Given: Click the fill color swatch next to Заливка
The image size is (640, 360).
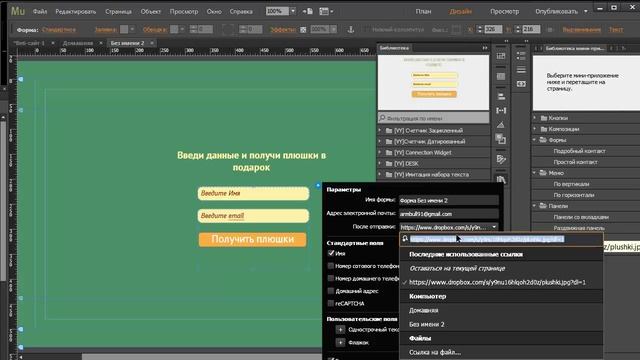Looking at the screenshot, I should 124,29.
